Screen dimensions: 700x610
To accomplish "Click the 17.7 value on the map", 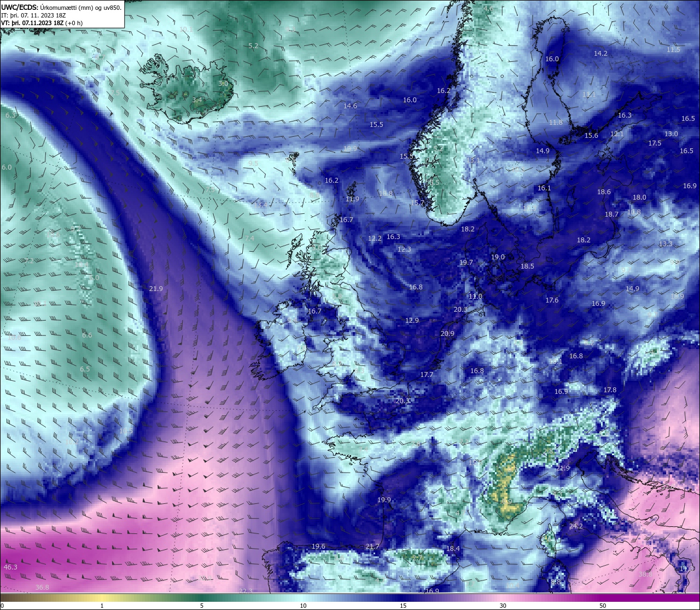I will 427,375.
